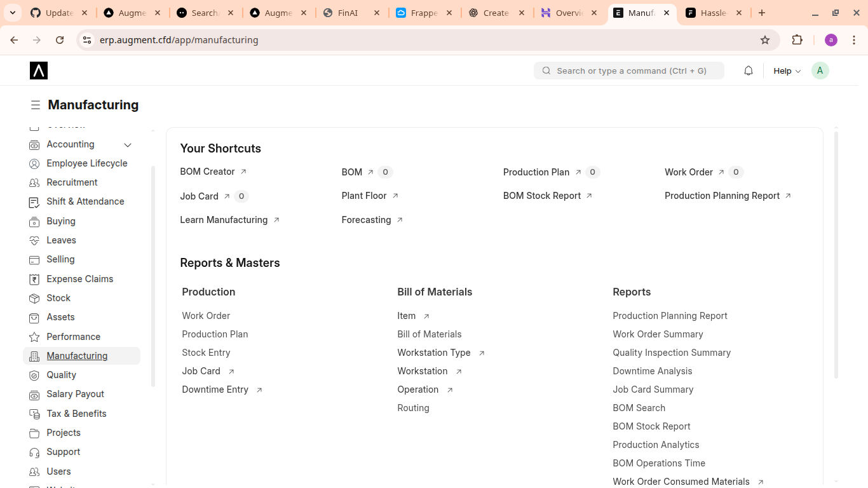Click the Quality sidebar icon
Viewport: 868px width, 488px height.
(34, 375)
